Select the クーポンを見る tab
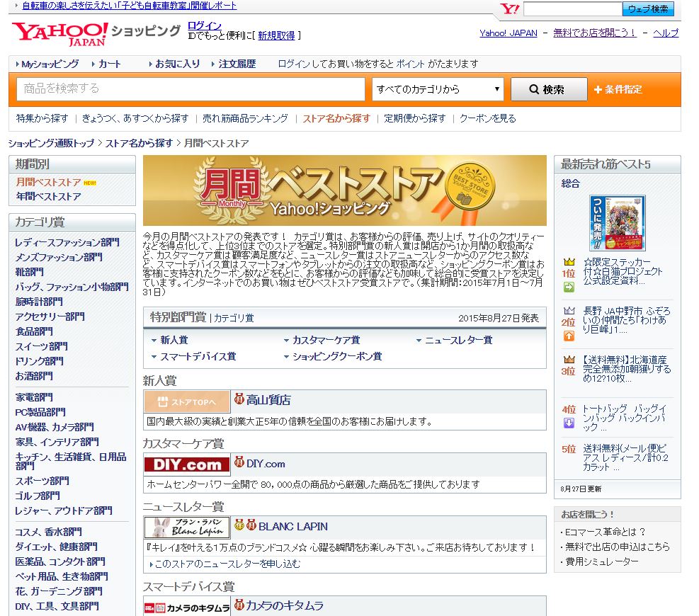699x616 pixels. 488,118
